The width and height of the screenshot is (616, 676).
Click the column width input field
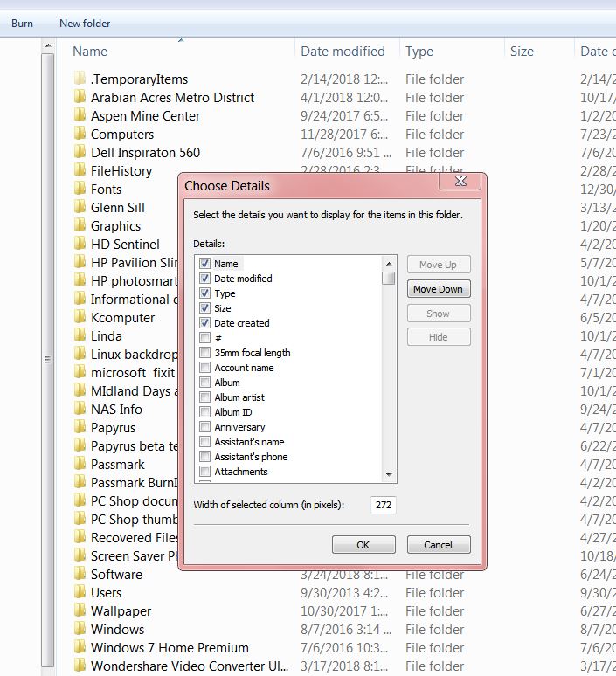click(x=384, y=505)
